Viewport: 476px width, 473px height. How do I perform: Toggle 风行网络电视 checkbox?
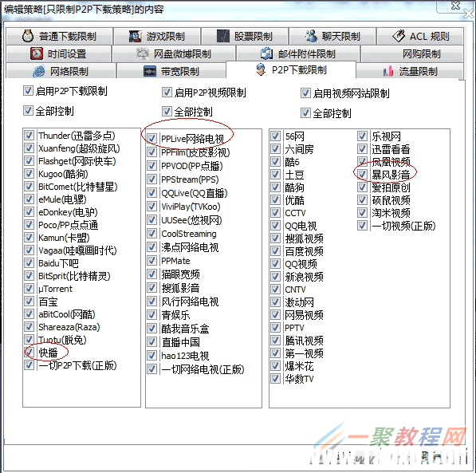click(x=151, y=302)
